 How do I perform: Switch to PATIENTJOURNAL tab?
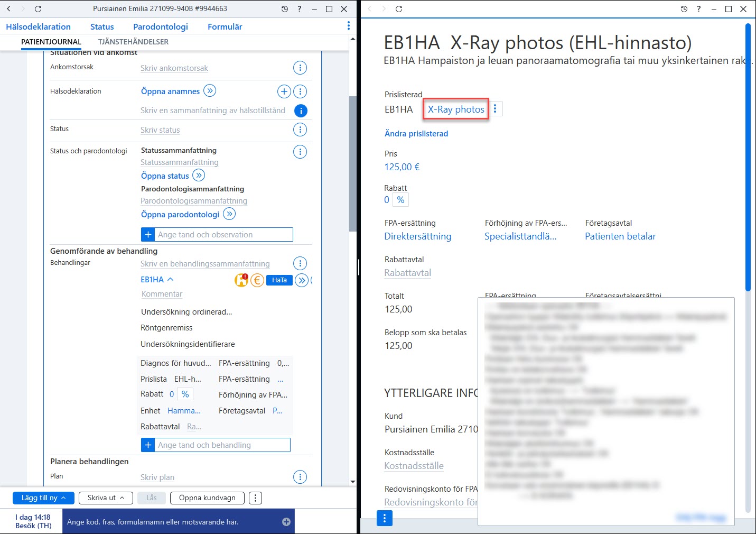click(51, 42)
